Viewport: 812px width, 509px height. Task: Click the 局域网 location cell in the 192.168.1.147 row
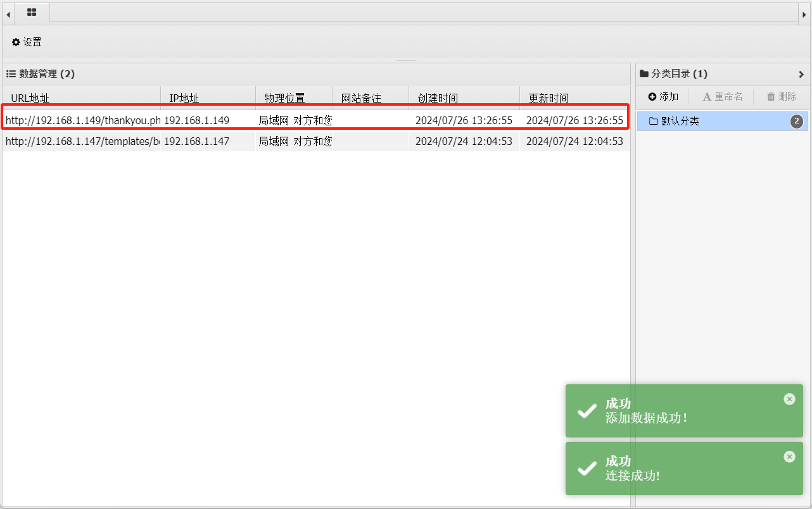294,141
